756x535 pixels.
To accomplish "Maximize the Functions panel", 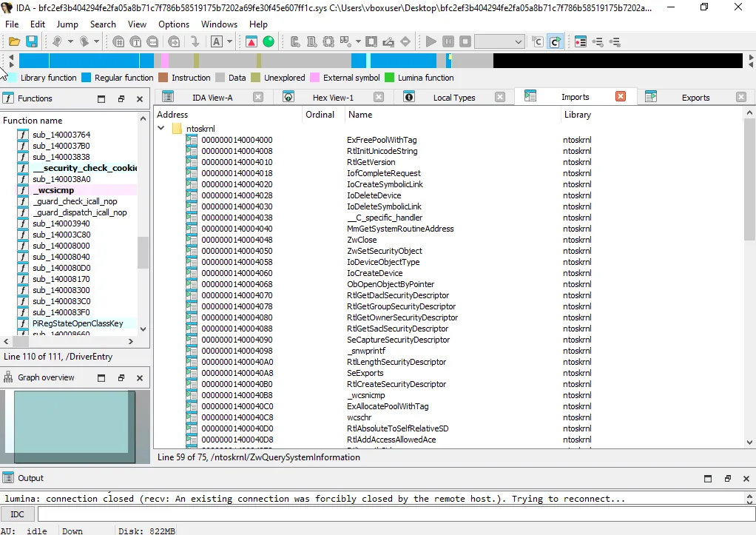I will 101,99.
